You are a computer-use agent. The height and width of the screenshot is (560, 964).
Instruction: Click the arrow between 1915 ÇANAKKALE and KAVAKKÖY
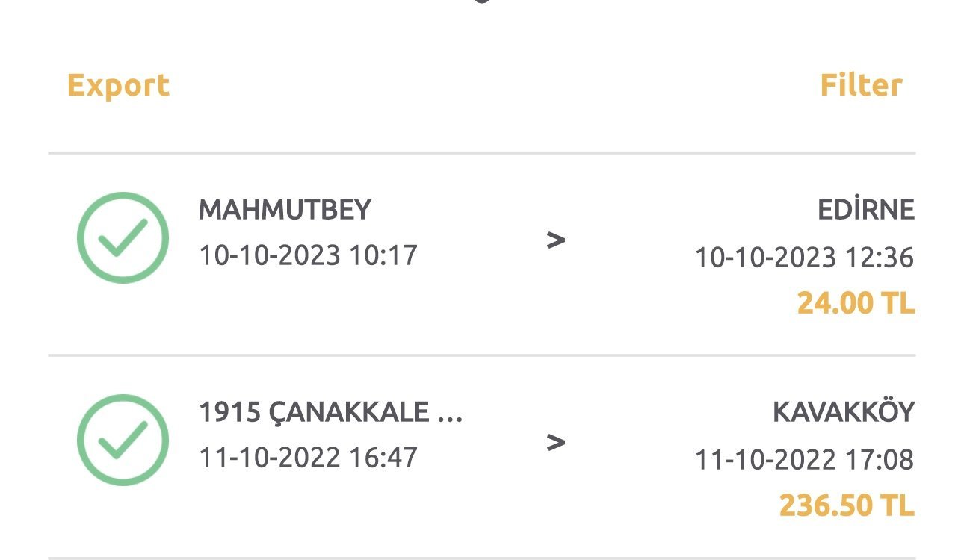pos(555,443)
